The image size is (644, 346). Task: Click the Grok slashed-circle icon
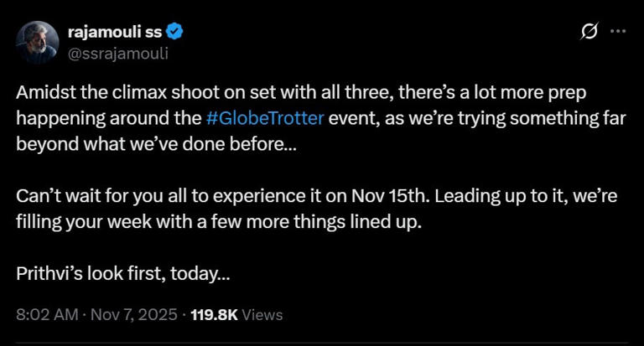point(589,32)
